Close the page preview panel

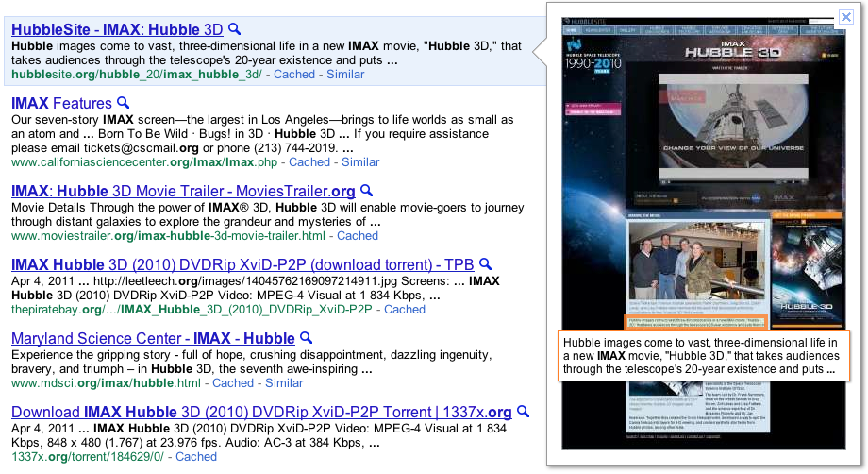click(846, 17)
